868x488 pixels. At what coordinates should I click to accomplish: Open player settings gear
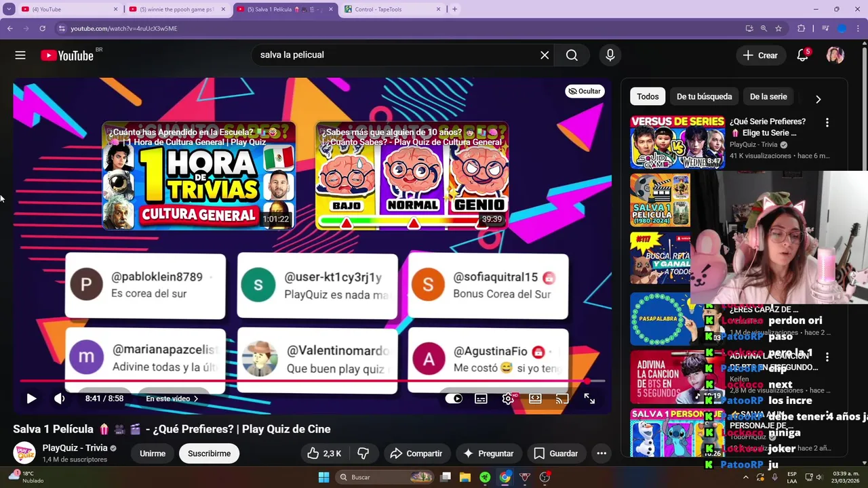tap(508, 399)
